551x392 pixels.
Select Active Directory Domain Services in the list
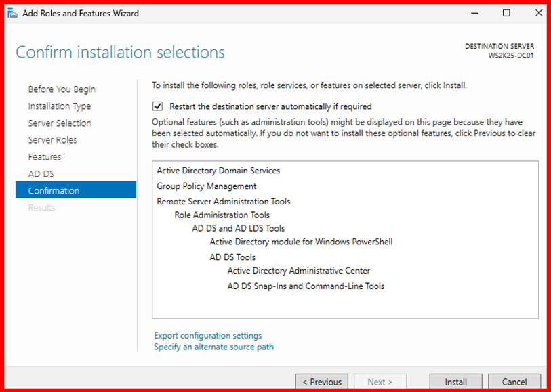point(218,171)
